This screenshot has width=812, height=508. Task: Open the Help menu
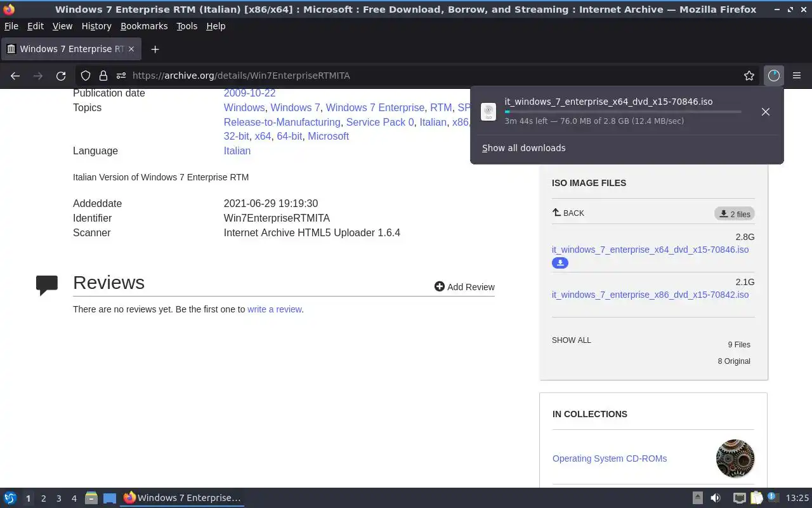tap(216, 26)
